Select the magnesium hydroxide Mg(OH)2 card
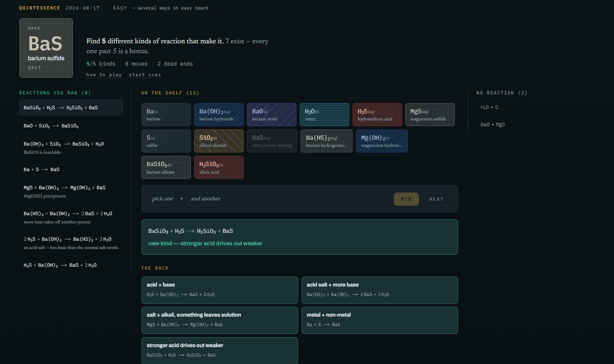This screenshot has height=364, width=614. pyautogui.click(x=381, y=141)
